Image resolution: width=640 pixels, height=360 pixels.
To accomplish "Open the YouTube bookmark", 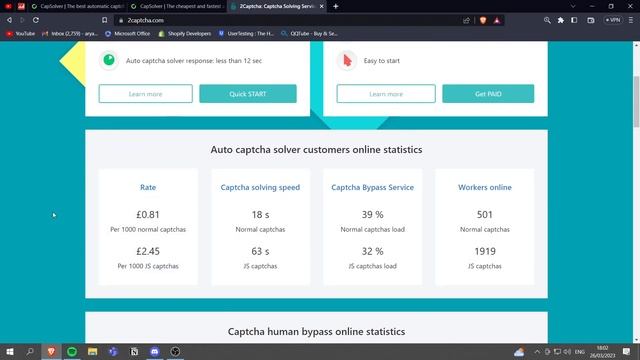I will point(20,33).
